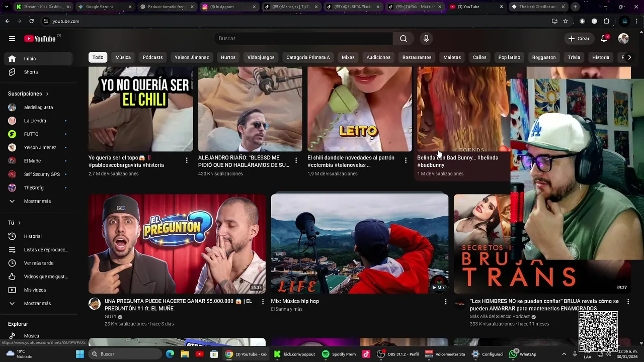Open options menu for Mix: Música hip hop

pos(445,302)
